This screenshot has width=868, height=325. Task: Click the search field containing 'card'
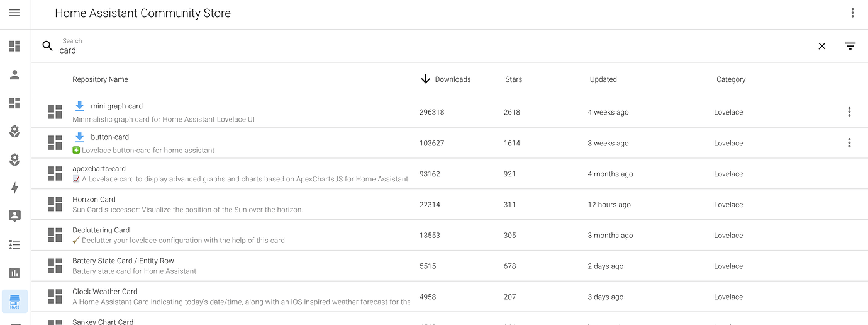click(x=377, y=50)
